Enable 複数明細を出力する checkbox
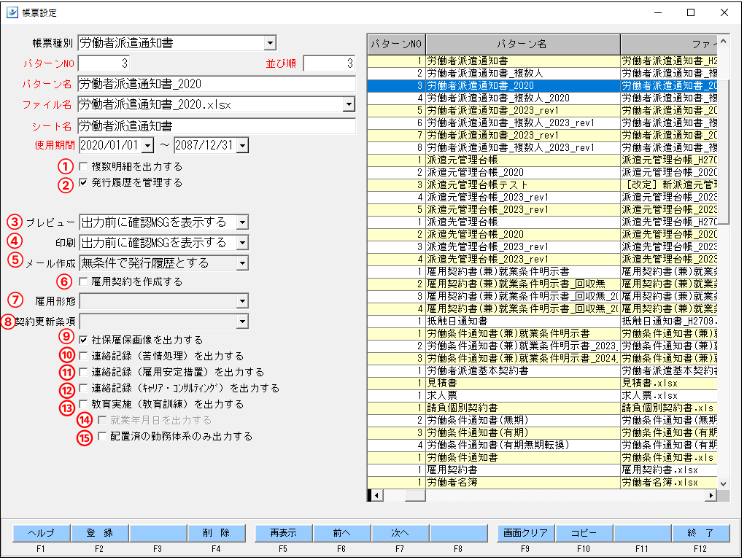The height and width of the screenshot is (560, 747). pyautogui.click(x=83, y=166)
